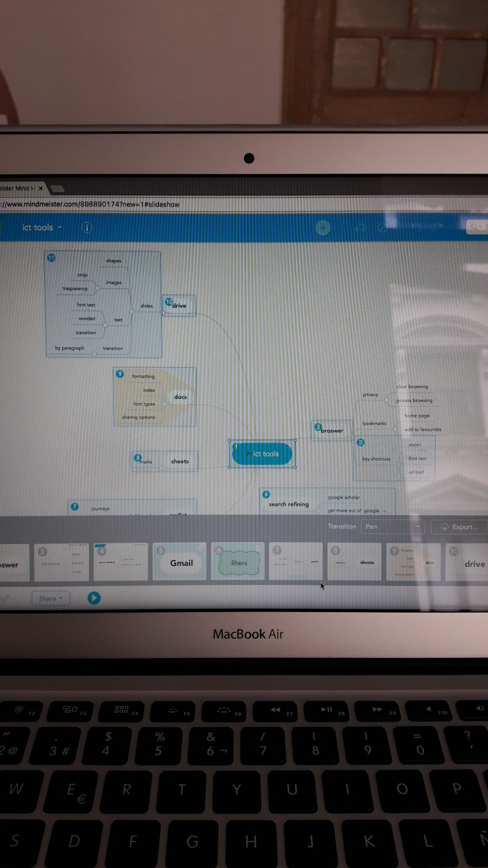Open slide 3 thumbnail in the filmstrip
The height and width of the screenshot is (868, 488).
tap(61, 563)
